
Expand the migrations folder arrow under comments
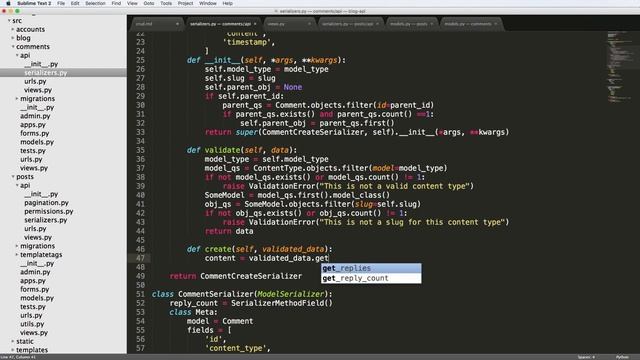click(17, 99)
